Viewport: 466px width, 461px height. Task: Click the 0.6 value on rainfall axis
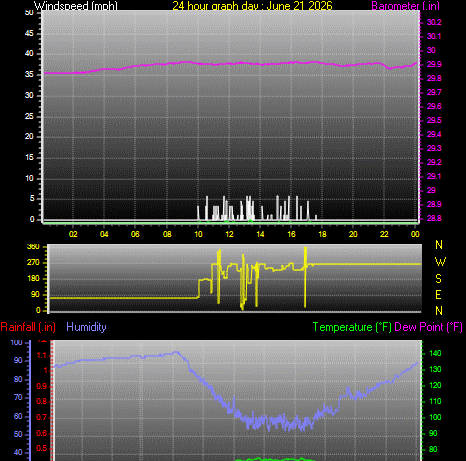coord(42,433)
